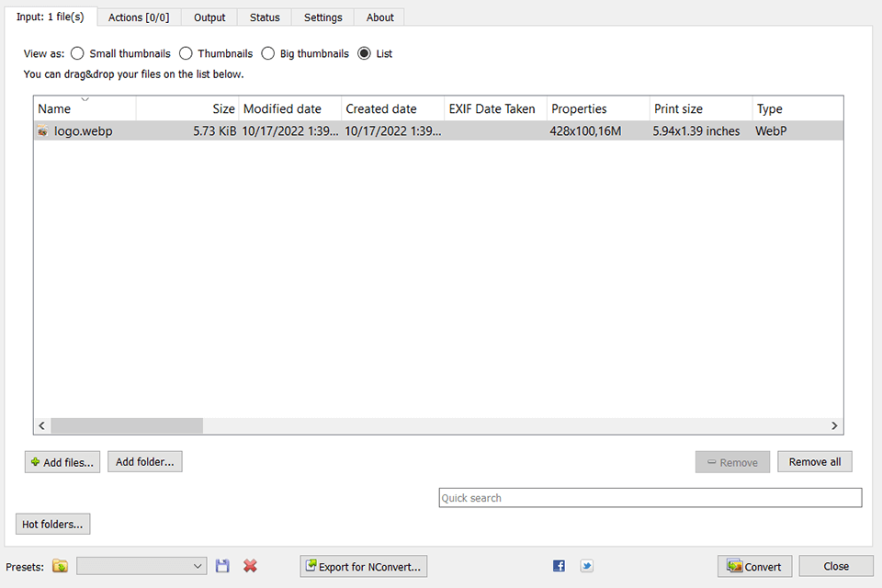
Task: Open presets folder icon
Action: pyautogui.click(x=61, y=566)
